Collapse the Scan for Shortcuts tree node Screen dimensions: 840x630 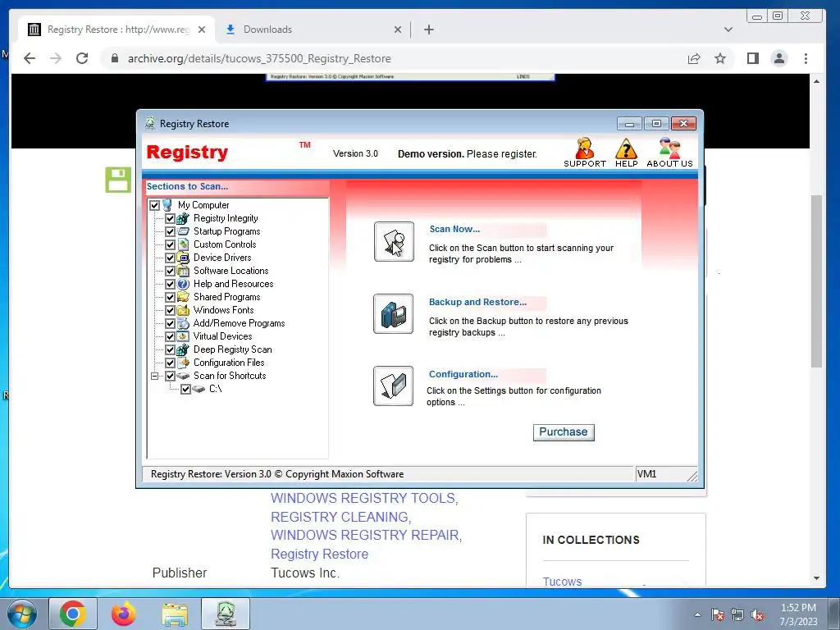(x=155, y=376)
